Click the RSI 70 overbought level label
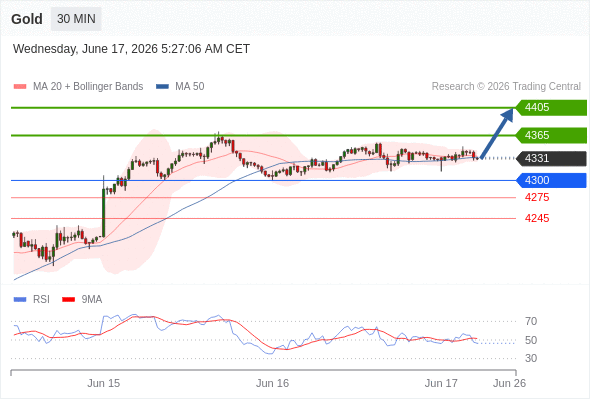The image size is (590, 400). point(531,321)
